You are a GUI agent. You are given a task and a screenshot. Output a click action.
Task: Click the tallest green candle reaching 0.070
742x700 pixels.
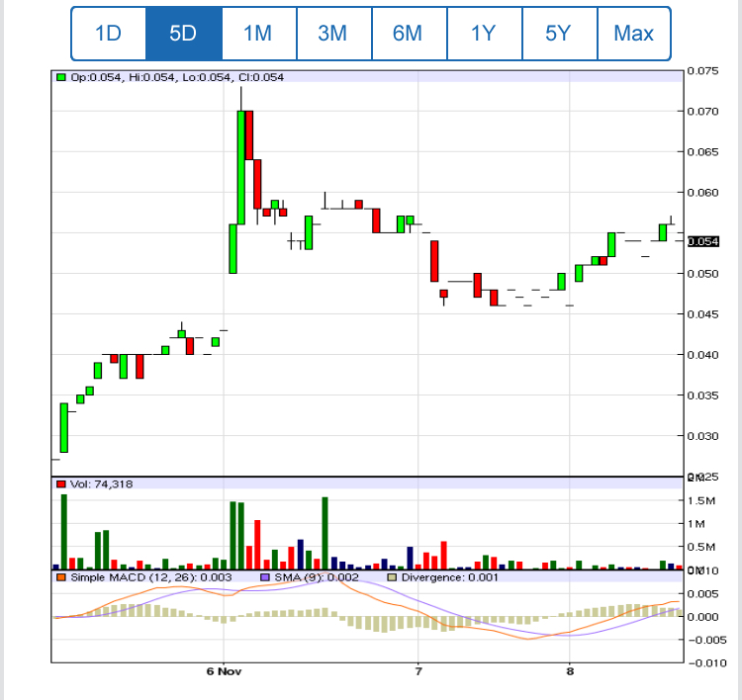[241, 167]
